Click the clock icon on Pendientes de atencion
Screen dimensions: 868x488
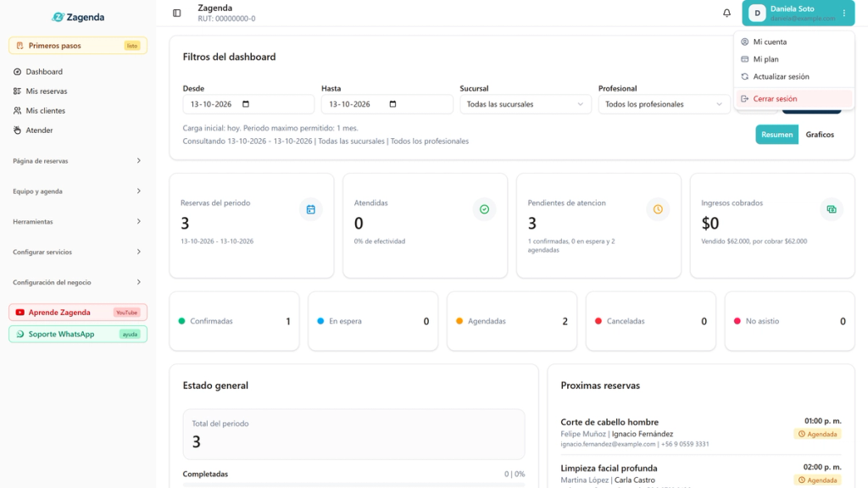(x=658, y=209)
